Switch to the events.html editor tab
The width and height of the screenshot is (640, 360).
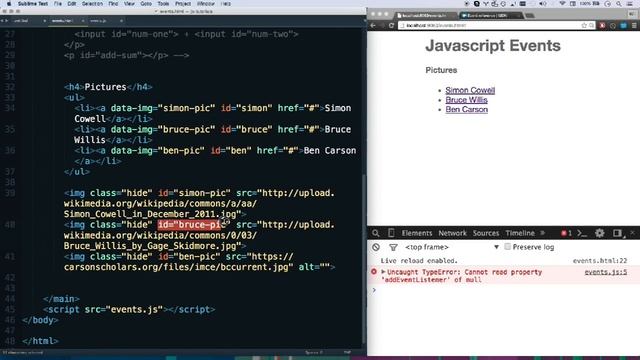(x=62, y=20)
